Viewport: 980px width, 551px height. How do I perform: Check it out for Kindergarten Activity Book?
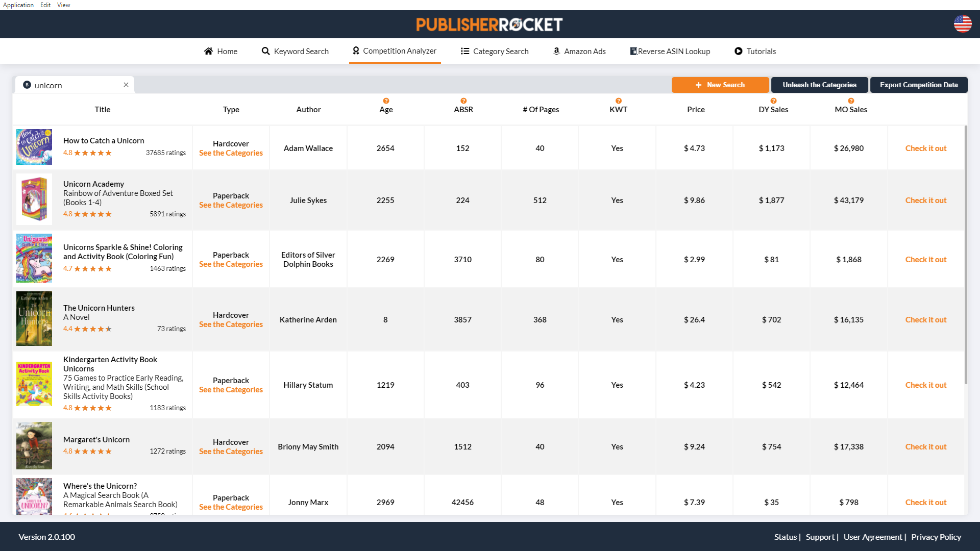tap(926, 385)
